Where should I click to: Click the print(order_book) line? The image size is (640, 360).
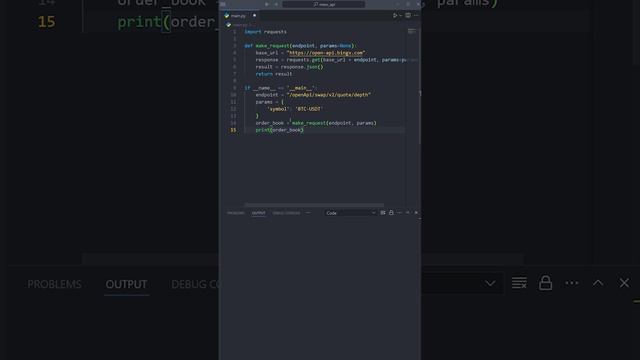point(280,130)
